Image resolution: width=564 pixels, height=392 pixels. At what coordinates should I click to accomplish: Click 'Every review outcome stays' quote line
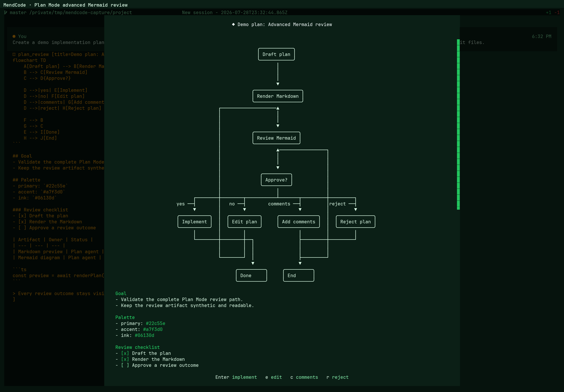point(59,293)
